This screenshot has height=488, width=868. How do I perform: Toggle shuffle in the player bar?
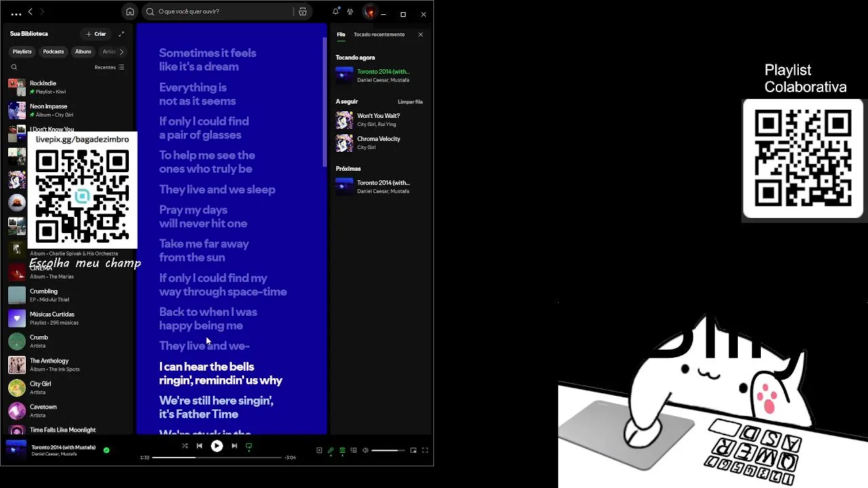(x=184, y=446)
